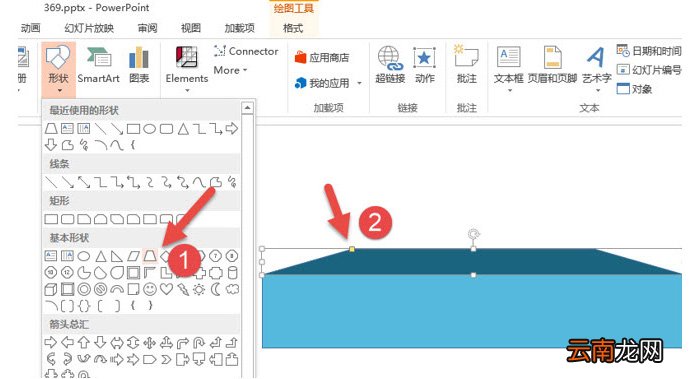Select the 格式 format tab
The image size is (700, 379).
[x=293, y=28]
